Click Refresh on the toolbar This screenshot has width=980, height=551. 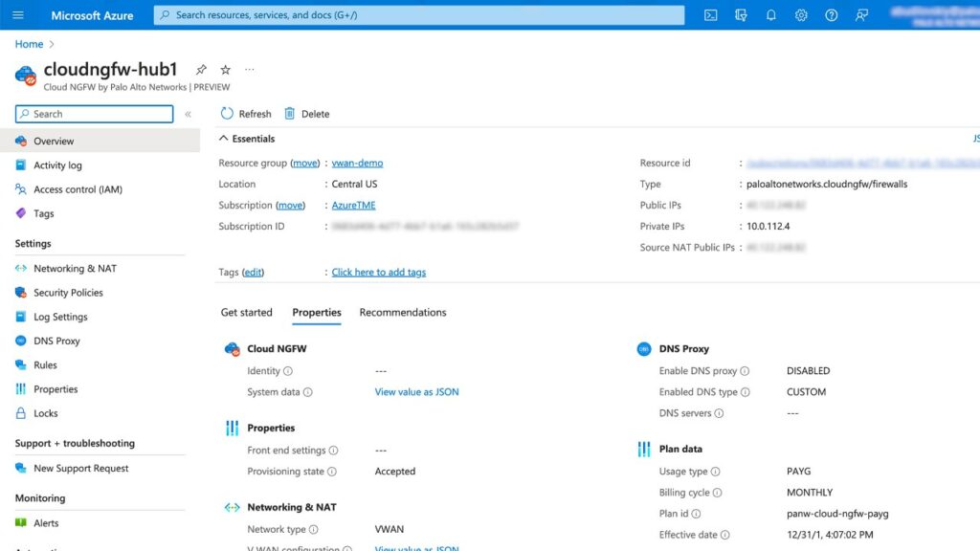coord(245,114)
